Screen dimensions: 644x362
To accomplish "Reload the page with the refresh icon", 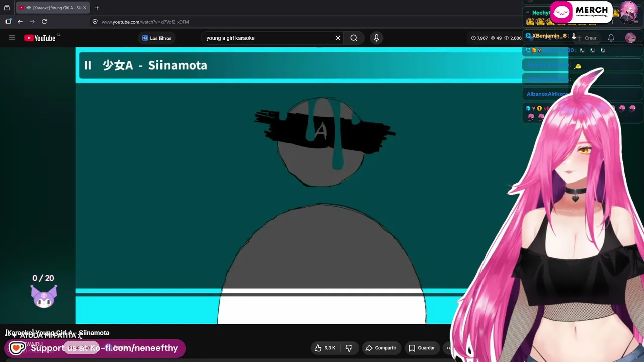I will click(44, 22).
